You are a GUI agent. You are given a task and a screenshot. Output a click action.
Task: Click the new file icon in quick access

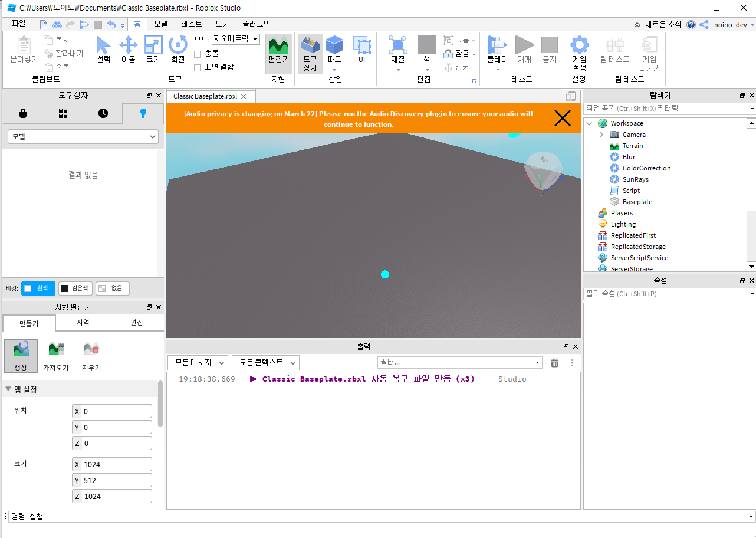point(44,24)
